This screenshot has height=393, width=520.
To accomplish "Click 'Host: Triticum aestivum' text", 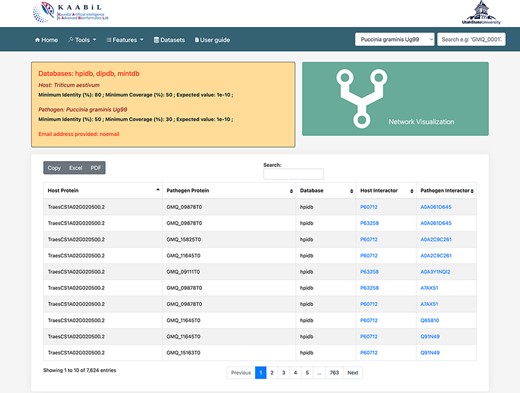I will click(69, 85).
